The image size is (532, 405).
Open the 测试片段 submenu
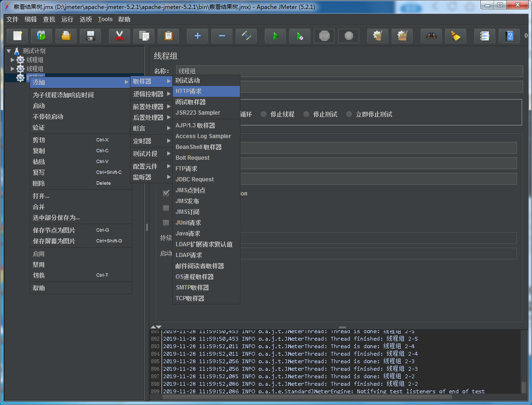click(x=151, y=154)
